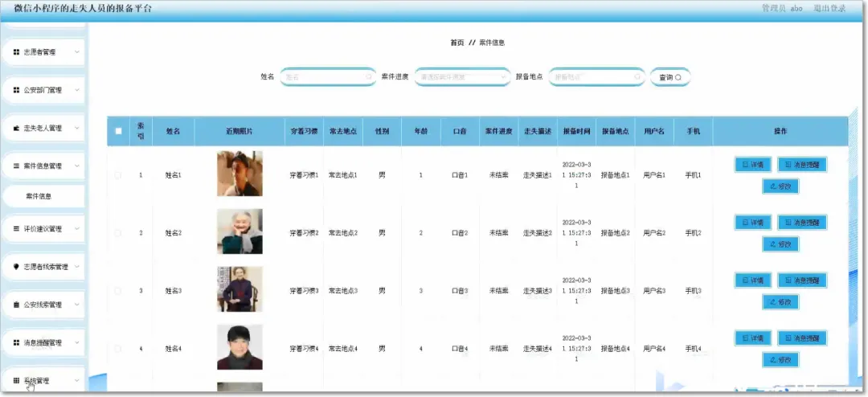Expand the 消息提醒管理 menu chevron
The width and height of the screenshot is (868, 397).
click(76, 342)
